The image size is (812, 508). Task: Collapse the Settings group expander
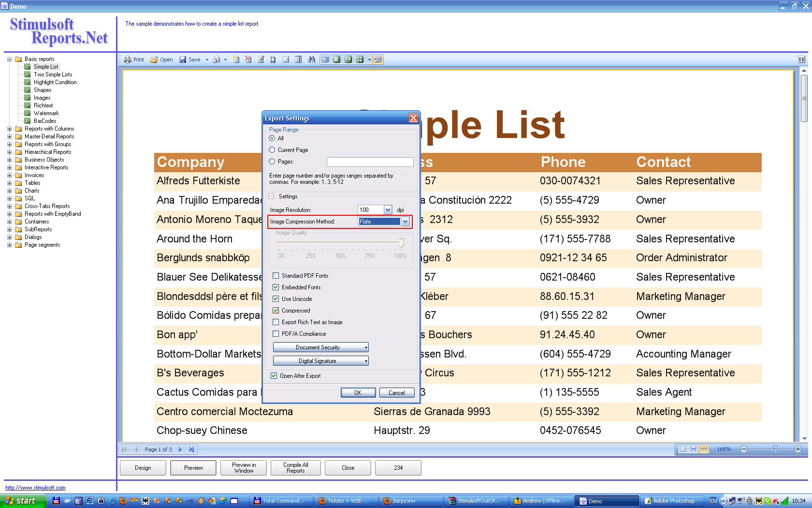point(271,196)
